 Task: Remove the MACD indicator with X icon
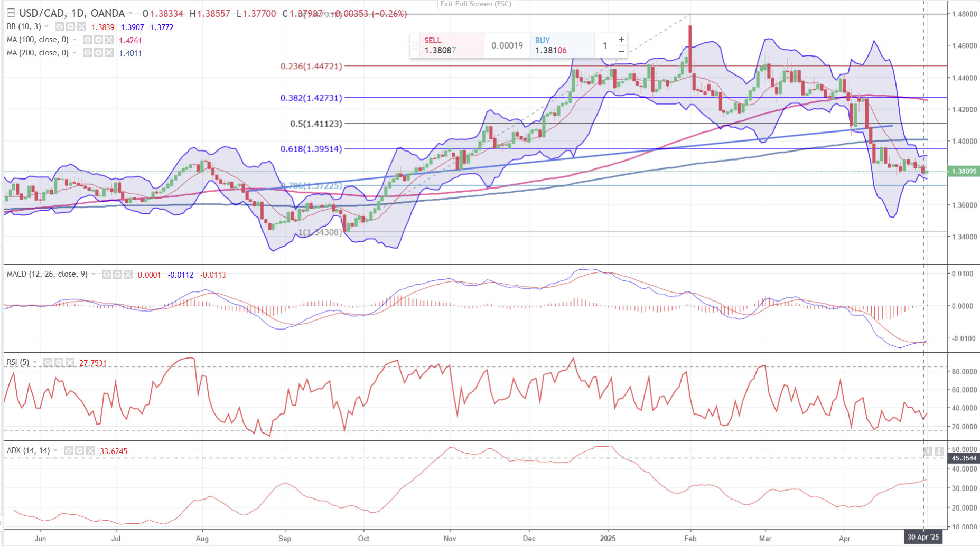pos(128,275)
